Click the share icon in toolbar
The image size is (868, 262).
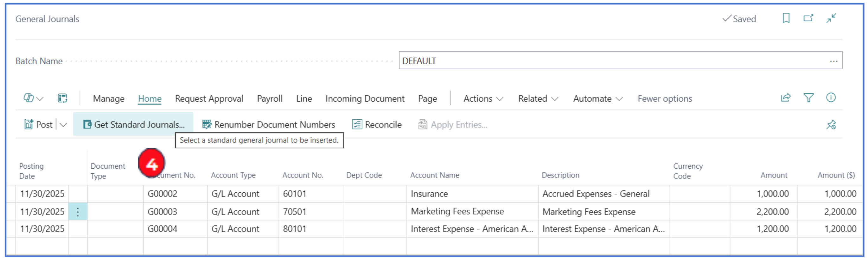tap(785, 98)
